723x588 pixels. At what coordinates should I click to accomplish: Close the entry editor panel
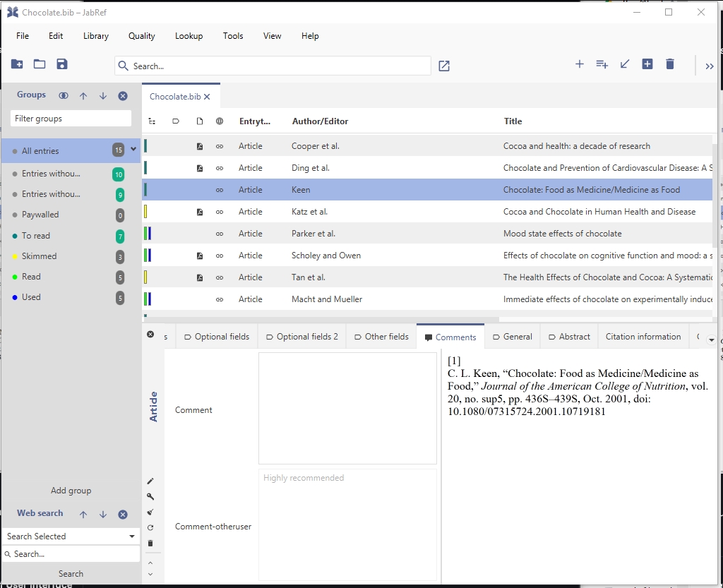pyautogui.click(x=150, y=335)
